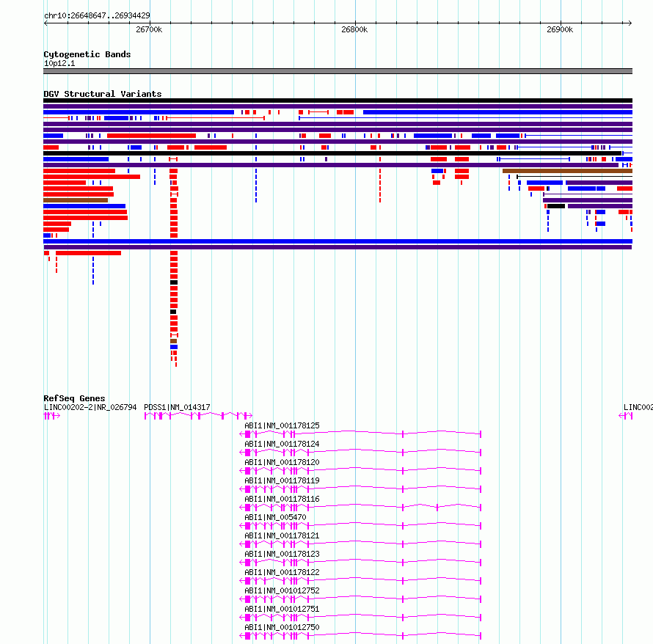Image resolution: width=653 pixels, height=644 pixels.
Task: Open transcript ABI1|NM_001012752
Action: [x=282, y=590]
